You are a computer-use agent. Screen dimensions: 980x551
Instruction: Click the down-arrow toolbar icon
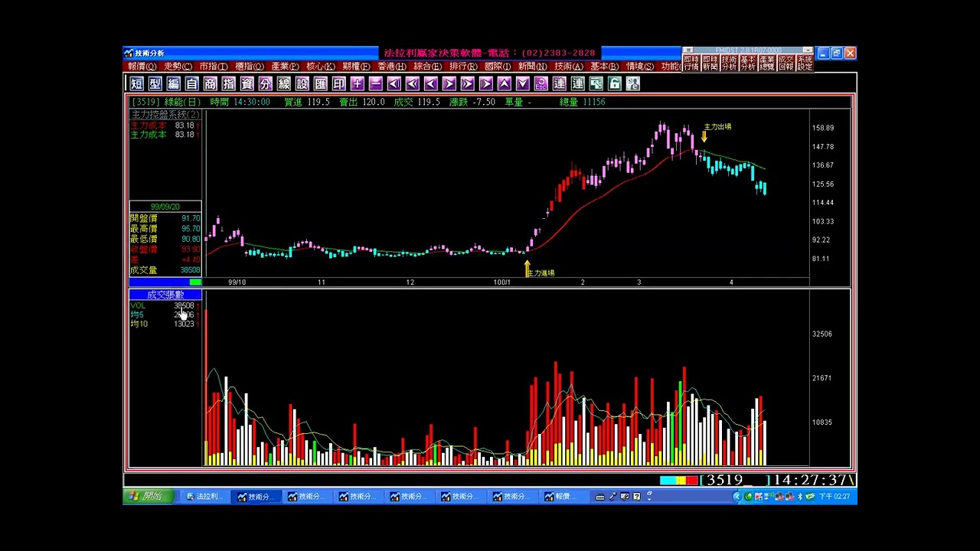pyautogui.click(x=522, y=84)
